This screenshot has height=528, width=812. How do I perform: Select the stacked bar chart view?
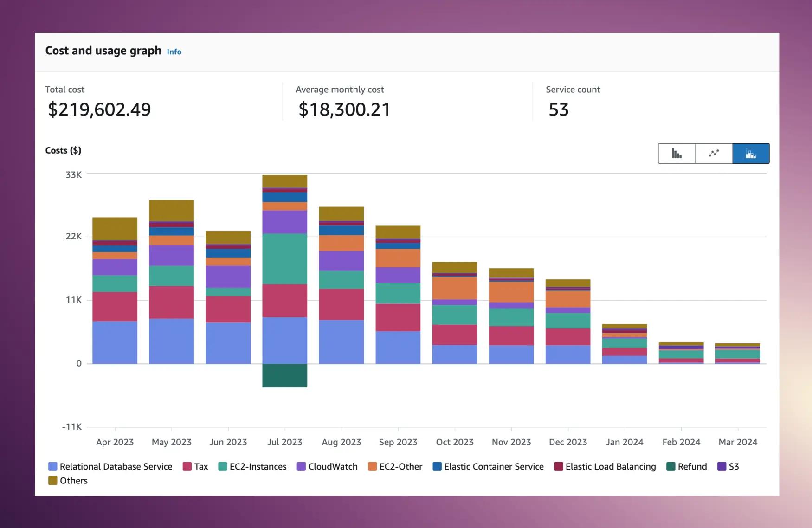click(751, 154)
